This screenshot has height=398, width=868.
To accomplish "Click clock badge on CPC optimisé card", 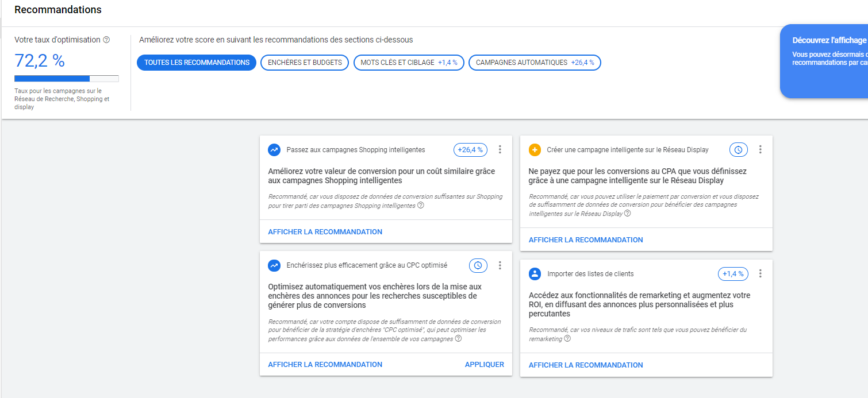I will (478, 265).
